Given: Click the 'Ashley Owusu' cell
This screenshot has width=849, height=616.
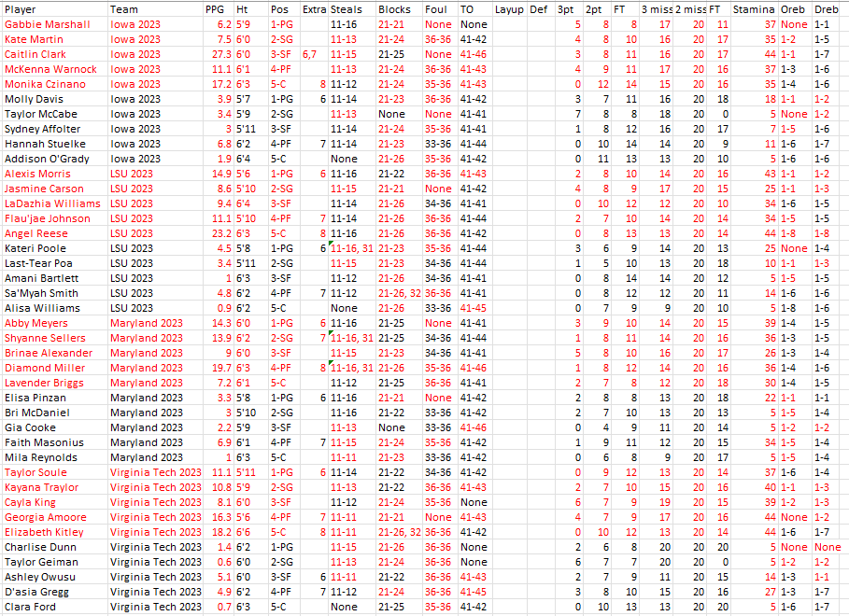Looking at the screenshot, I should [54, 577].
